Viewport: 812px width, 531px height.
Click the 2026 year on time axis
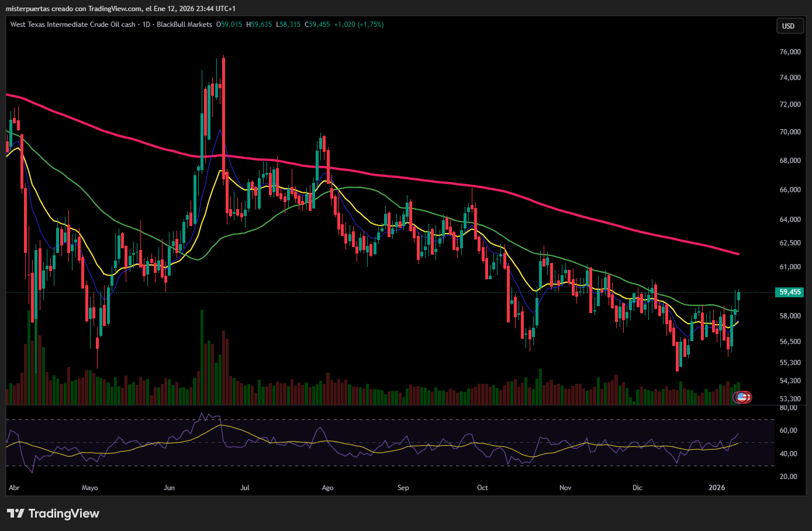tap(717, 488)
